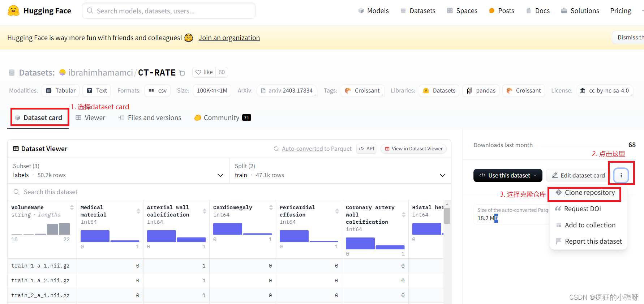The height and width of the screenshot is (304, 644).
Task: Sort the Coronary artery wall calcification column
Action: pyautogui.click(x=404, y=215)
